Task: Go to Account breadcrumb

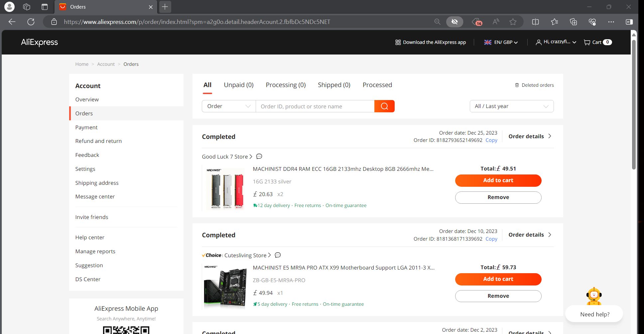Action: click(106, 64)
